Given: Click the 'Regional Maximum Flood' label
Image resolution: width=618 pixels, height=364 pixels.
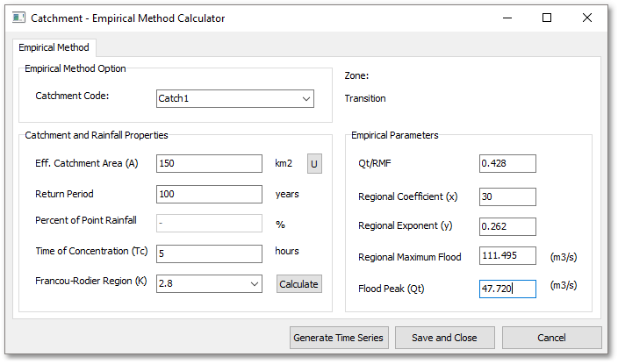Looking at the screenshot, I should coord(409,257).
